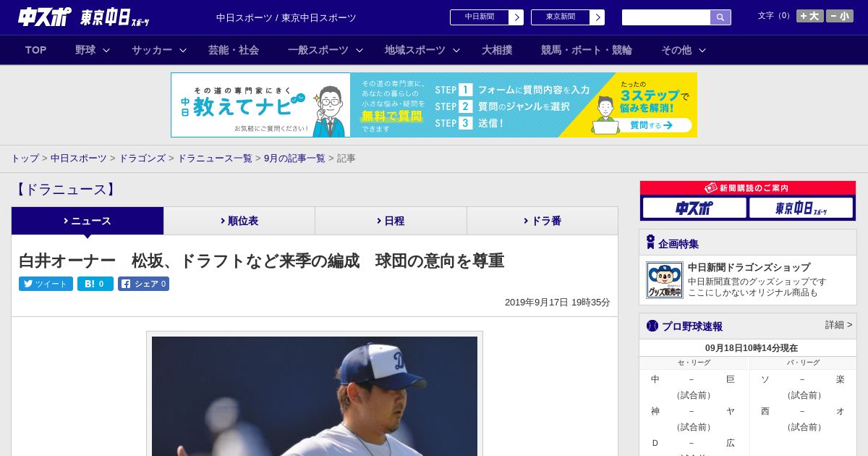
Task: Click the 【ドラニュース】 section heading
Action: click(x=64, y=190)
